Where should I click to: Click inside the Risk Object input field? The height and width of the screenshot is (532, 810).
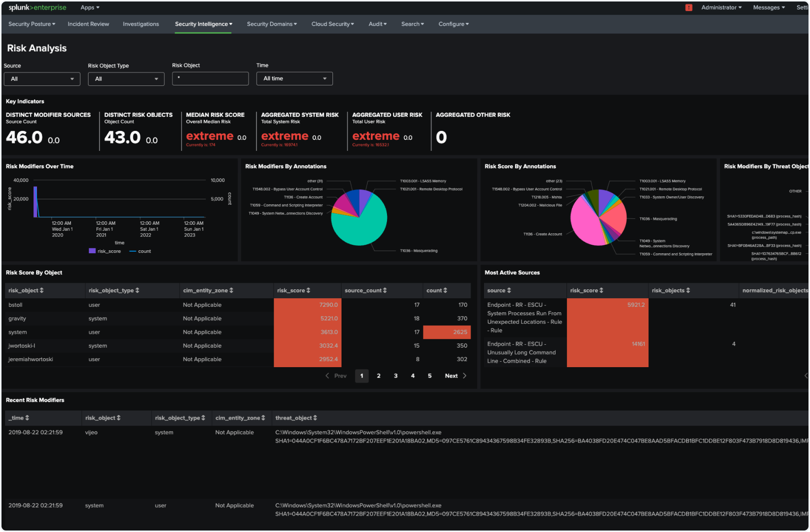[x=210, y=78]
